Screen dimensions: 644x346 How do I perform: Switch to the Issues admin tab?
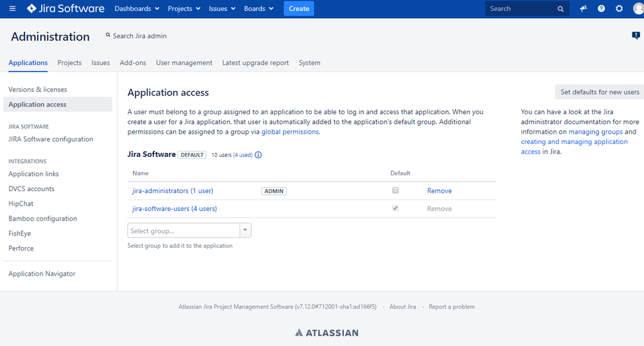pyautogui.click(x=101, y=63)
